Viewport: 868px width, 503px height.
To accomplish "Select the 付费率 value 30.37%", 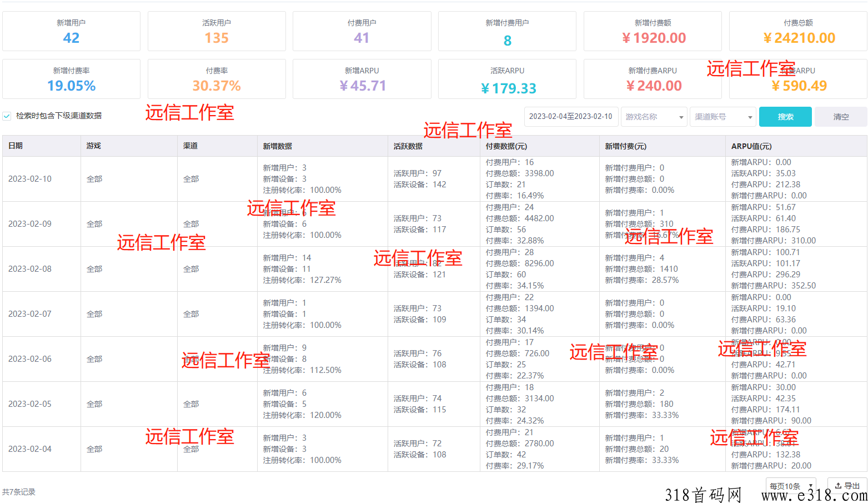I will [217, 86].
